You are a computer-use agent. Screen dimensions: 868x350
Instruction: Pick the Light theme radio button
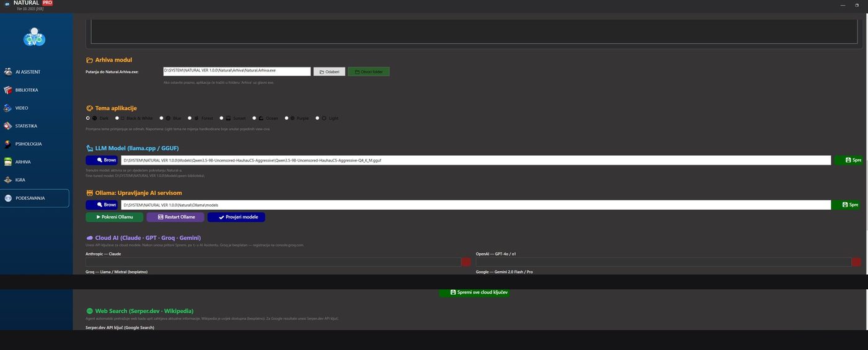click(317, 118)
